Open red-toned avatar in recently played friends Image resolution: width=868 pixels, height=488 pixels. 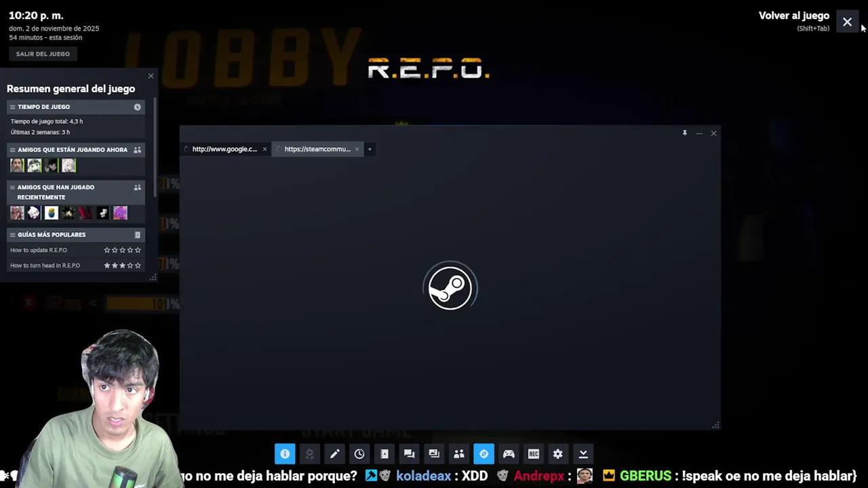[85, 213]
